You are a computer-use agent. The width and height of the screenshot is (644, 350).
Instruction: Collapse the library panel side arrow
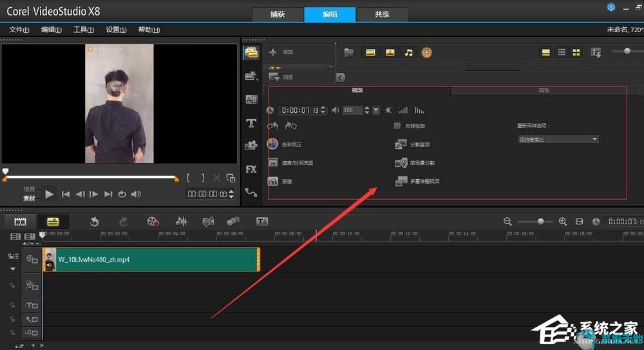click(341, 77)
